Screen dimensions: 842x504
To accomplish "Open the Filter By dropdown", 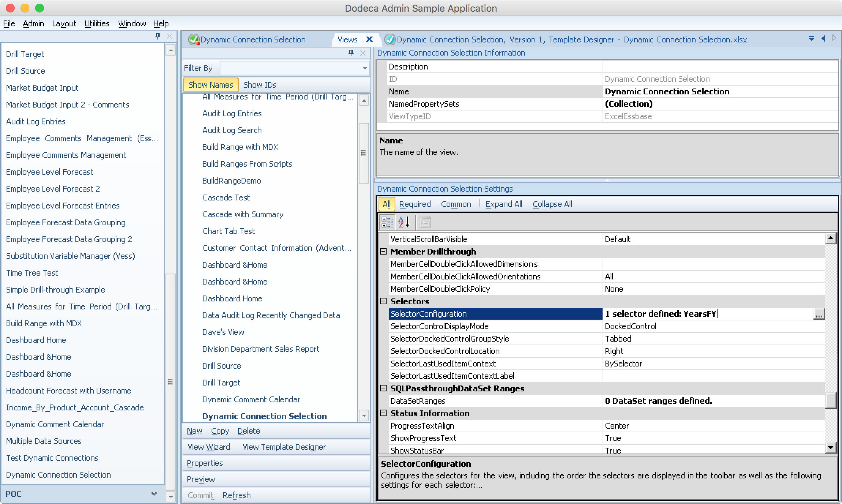I will tap(295, 68).
